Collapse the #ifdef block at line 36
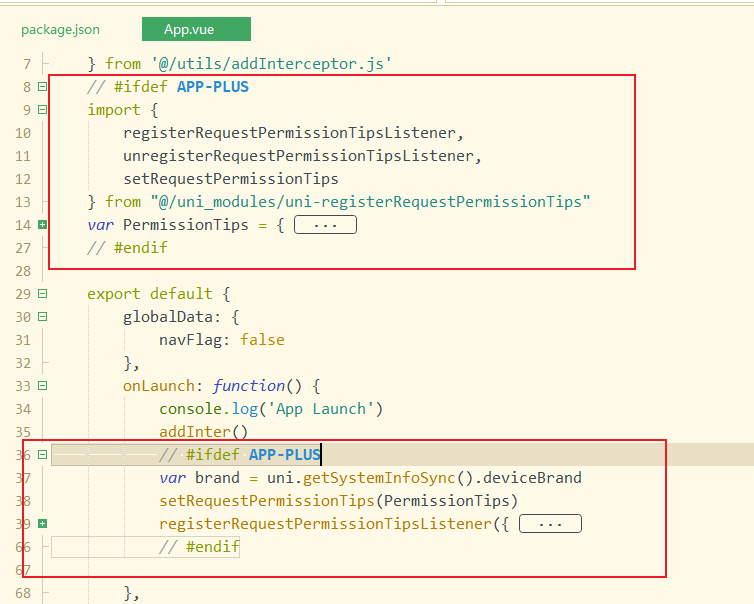754x604 pixels. click(42, 455)
